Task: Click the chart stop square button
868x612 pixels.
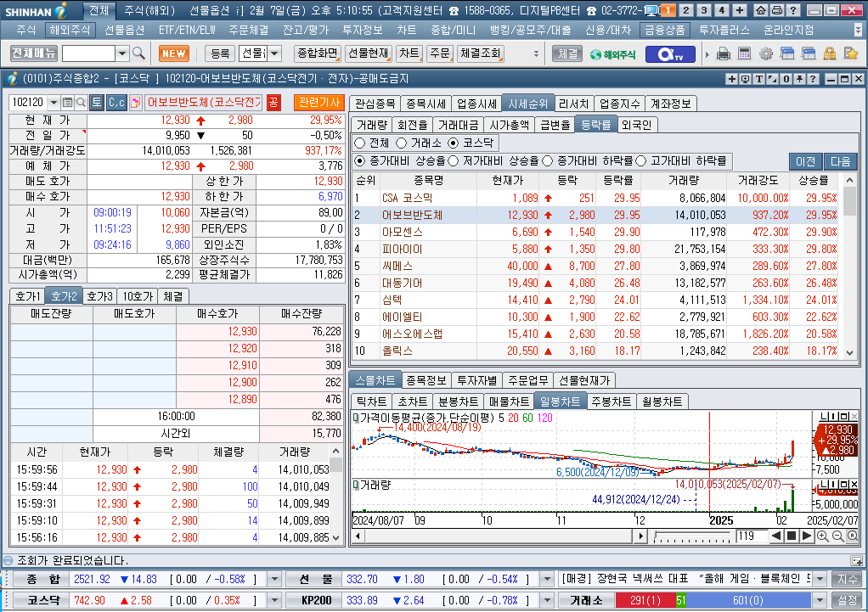Action: click(792, 536)
